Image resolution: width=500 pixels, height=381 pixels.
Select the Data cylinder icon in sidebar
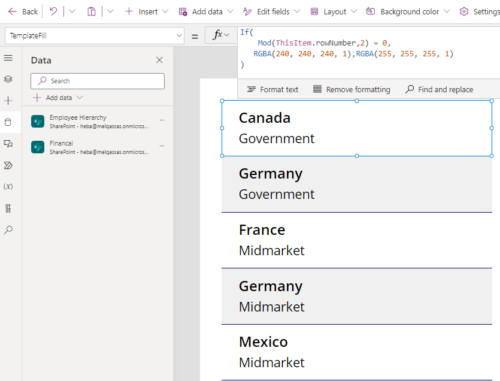[x=8, y=122]
